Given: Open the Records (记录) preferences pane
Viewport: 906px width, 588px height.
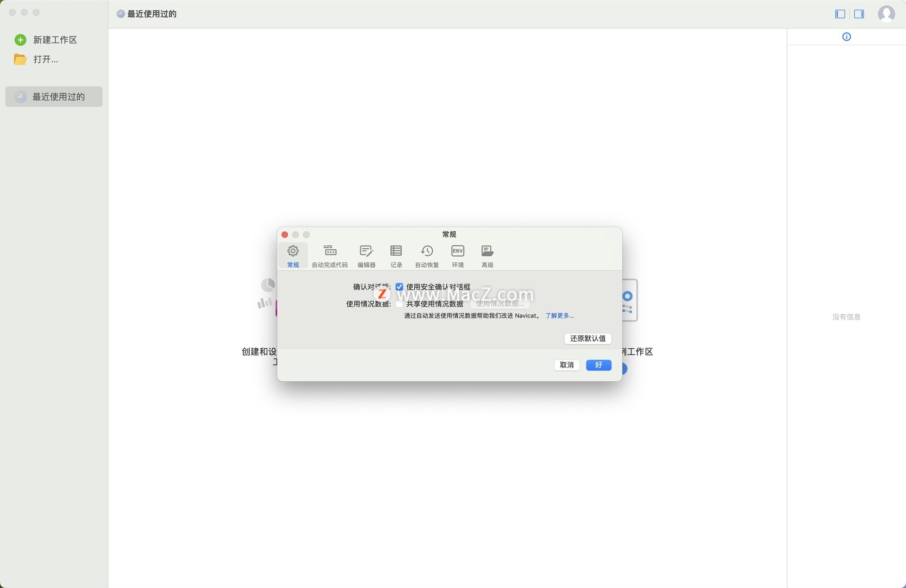Looking at the screenshot, I should point(396,255).
